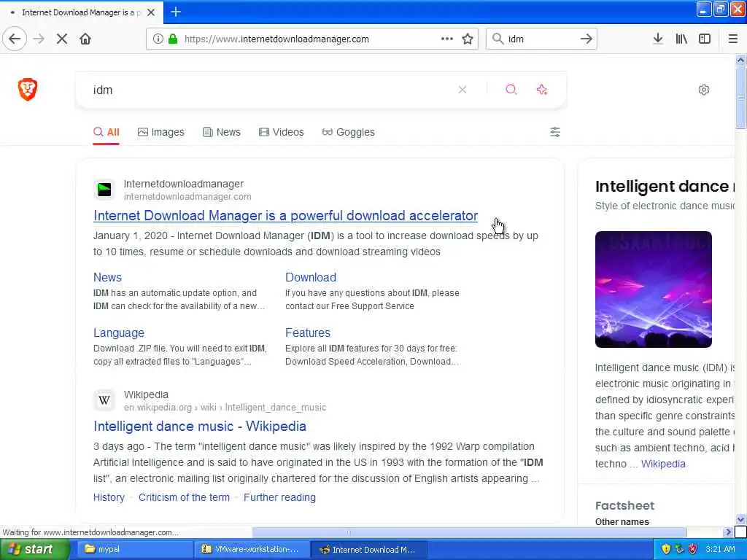Click the Internetdownloadmanager site favicon
Image resolution: width=747 pixels, height=560 pixels.
(104, 190)
